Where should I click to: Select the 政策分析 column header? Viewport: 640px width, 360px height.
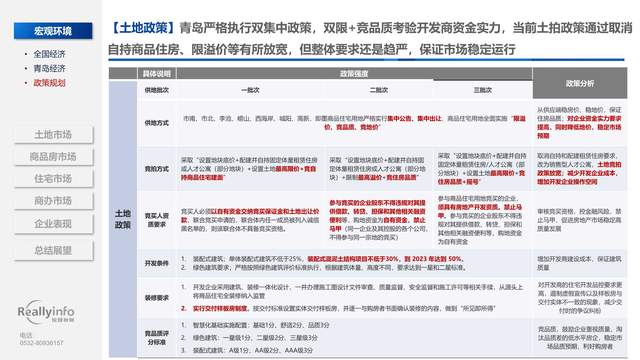click(x=580, y=83)
